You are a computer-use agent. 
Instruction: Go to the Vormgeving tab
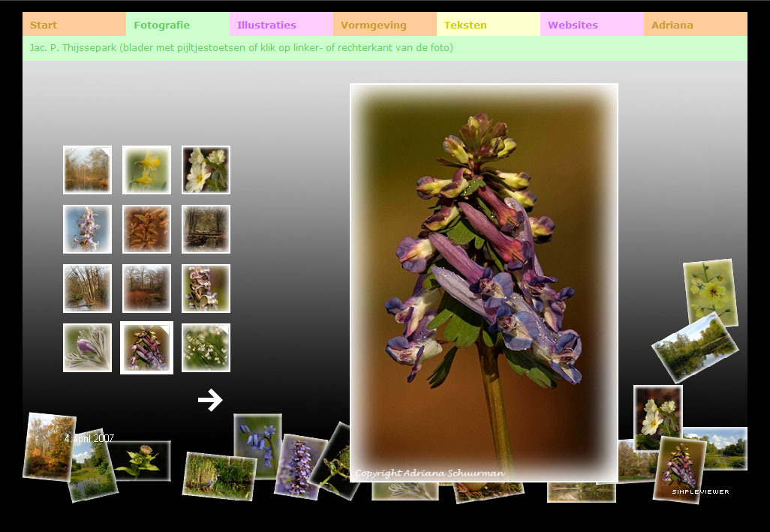pos(385,25)
